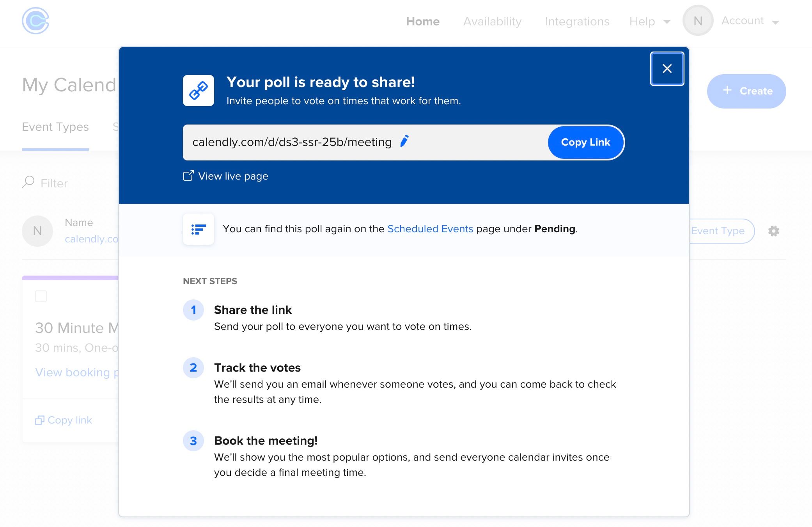
Task: Follow the Scheduled Events link
Action: pos(430,229)
